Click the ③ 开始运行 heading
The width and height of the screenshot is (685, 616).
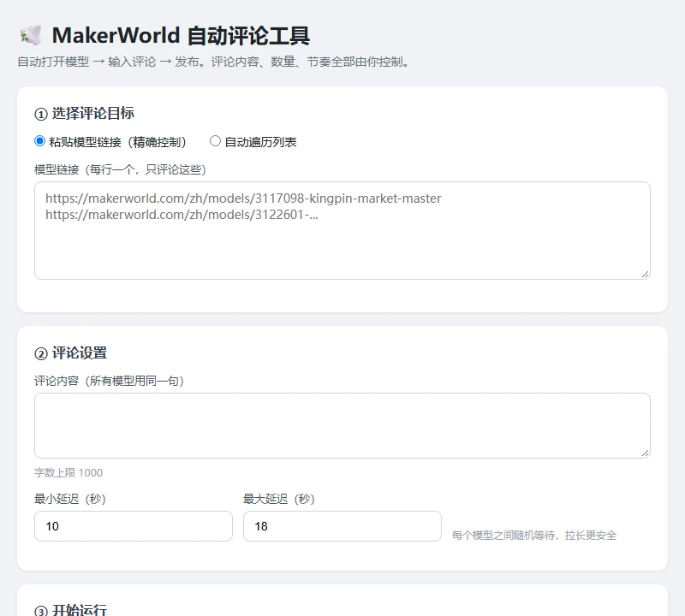pos(71,610)
